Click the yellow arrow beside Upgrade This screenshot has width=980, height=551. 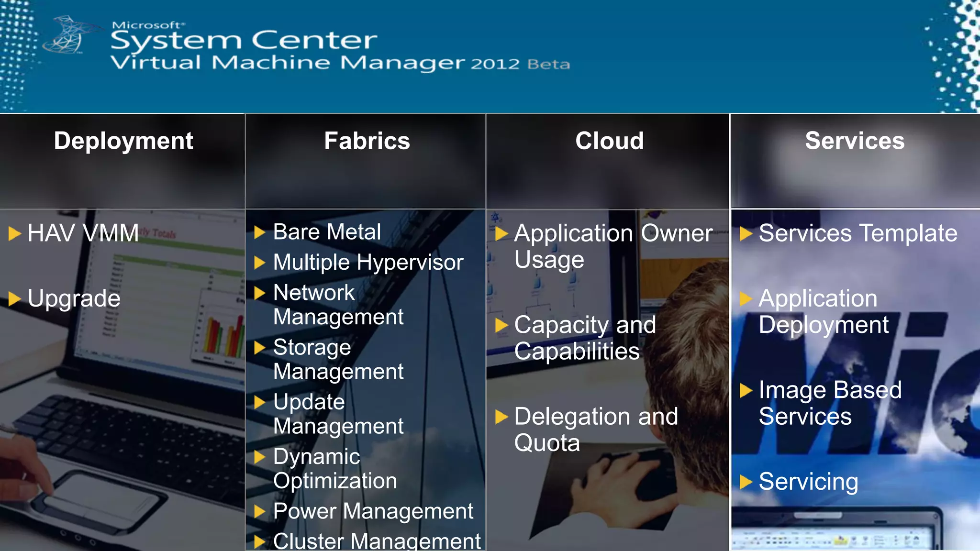point(15,299)
